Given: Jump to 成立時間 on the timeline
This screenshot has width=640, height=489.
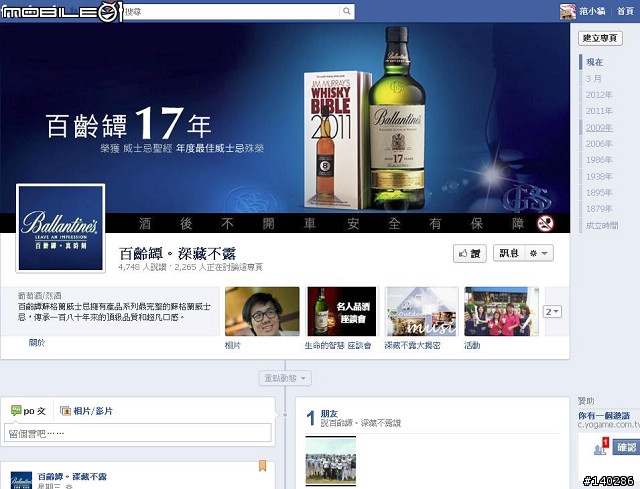Looking at the screenshot, I should [x=602, y=225].
